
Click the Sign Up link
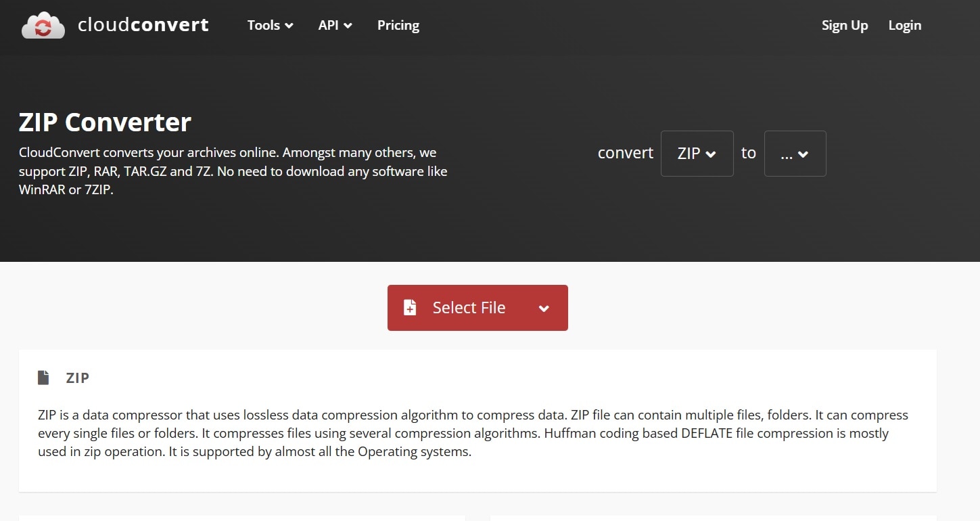[x=844, y=26]
